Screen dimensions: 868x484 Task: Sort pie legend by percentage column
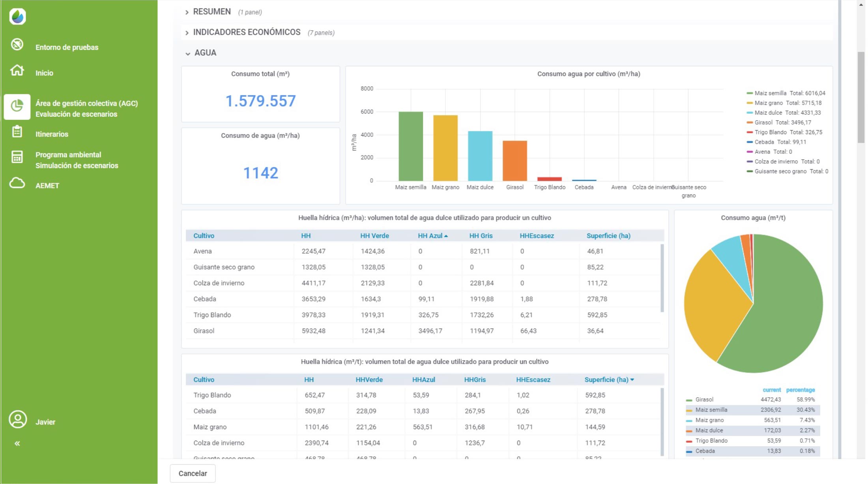(800, 390)
